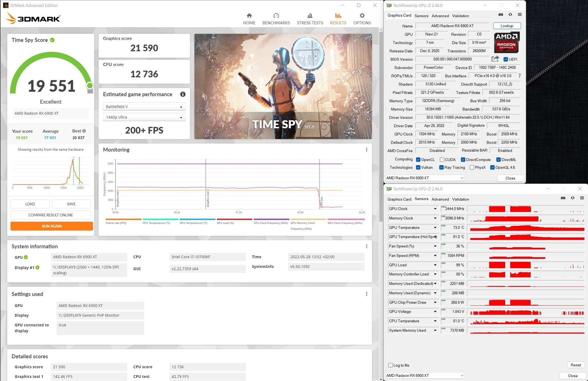Click Time Spy Score validity checkmark
The height and width of the screenshot is (381, 588).
click(x=52, y=40)
